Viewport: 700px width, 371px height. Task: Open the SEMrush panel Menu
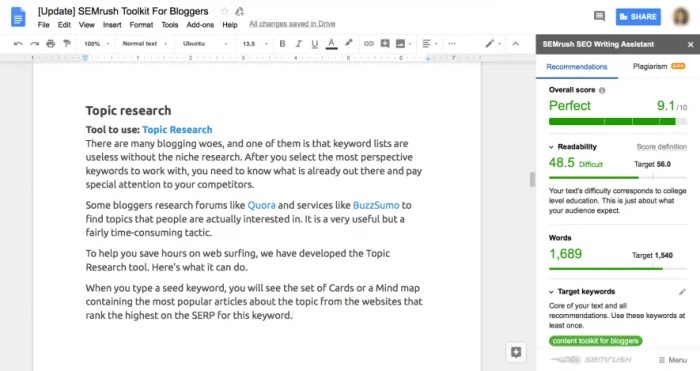pyautogui.click(x=673, y=360)
